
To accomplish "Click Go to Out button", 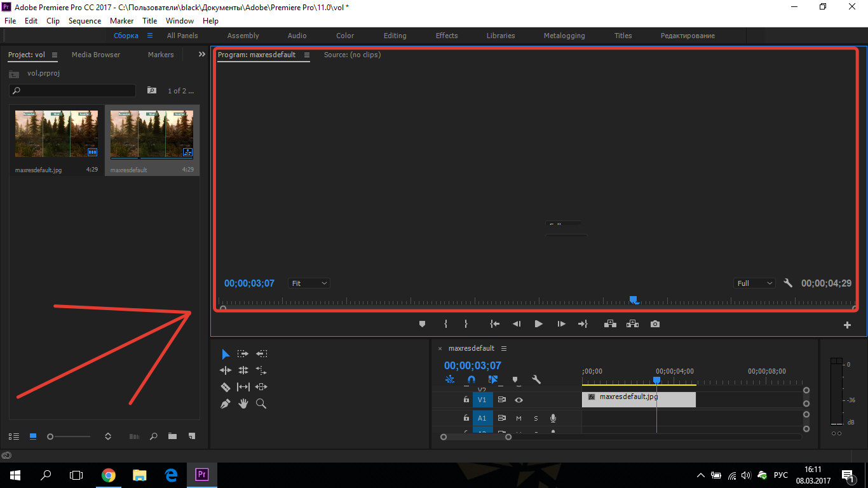I will point(583,324).
